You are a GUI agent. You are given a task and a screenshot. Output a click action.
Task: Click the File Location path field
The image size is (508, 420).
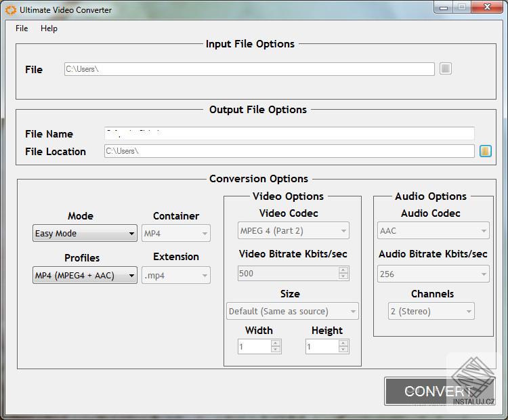pos(289,151)
